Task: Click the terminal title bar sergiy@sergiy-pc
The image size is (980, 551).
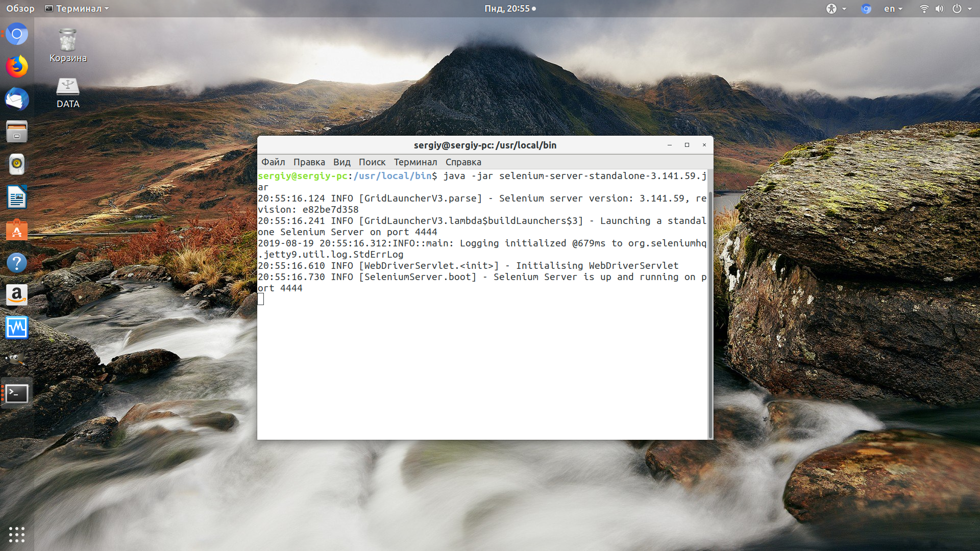Action: pos(485,145)
